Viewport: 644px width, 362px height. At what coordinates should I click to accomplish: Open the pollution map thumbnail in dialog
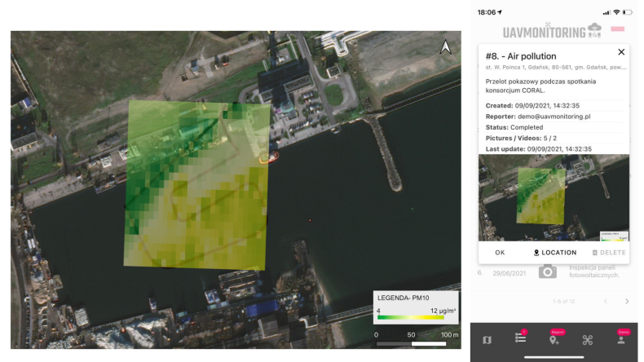tap(554, 197)
